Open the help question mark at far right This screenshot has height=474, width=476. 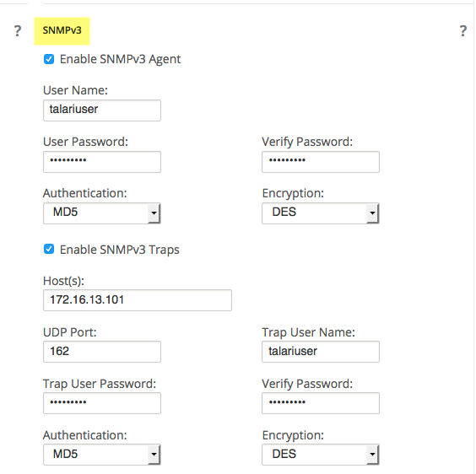(x=463, y=30)
